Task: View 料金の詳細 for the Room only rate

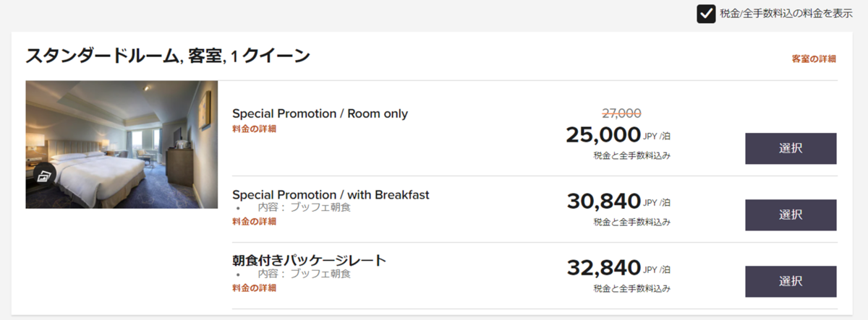Action: pos(254,129)
